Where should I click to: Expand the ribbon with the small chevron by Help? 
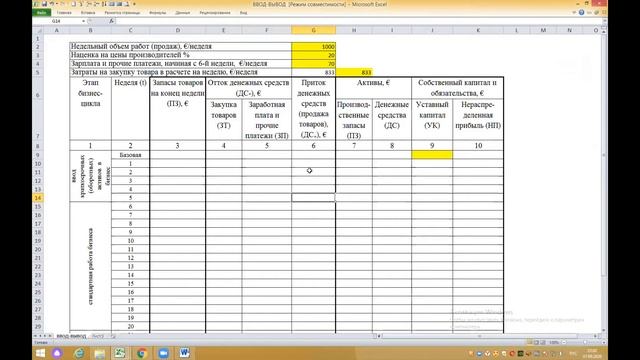tap(574, 13)
